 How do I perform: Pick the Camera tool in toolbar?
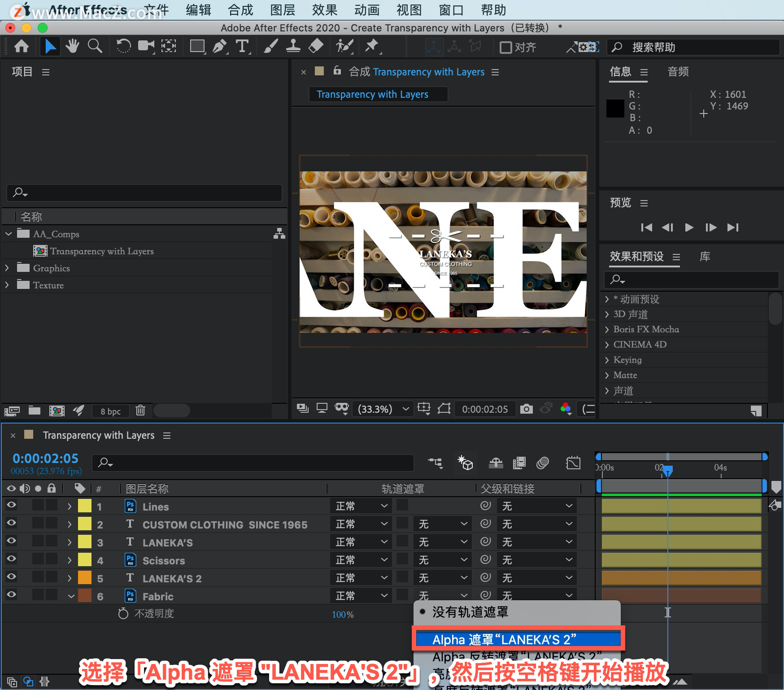point(146,46)
